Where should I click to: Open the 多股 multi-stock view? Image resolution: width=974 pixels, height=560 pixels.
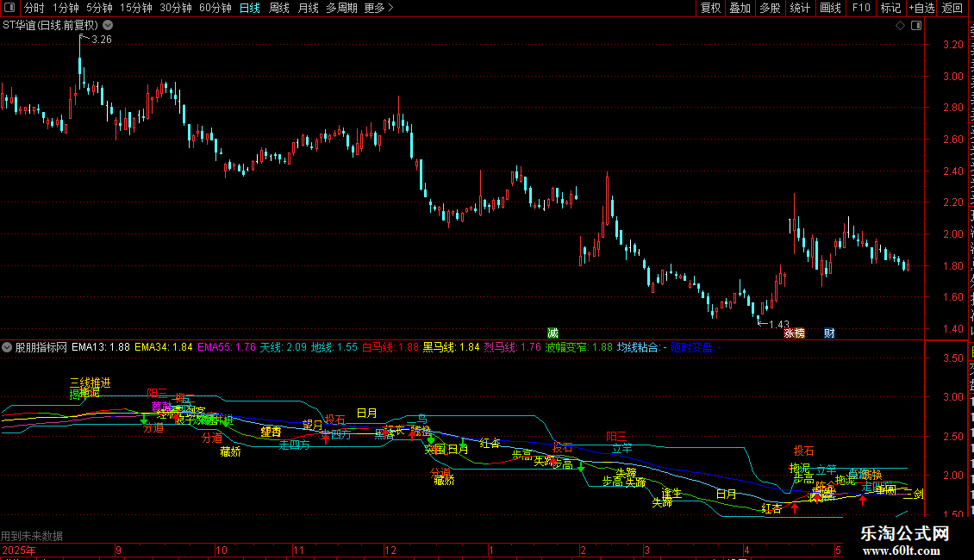(770, 8)
